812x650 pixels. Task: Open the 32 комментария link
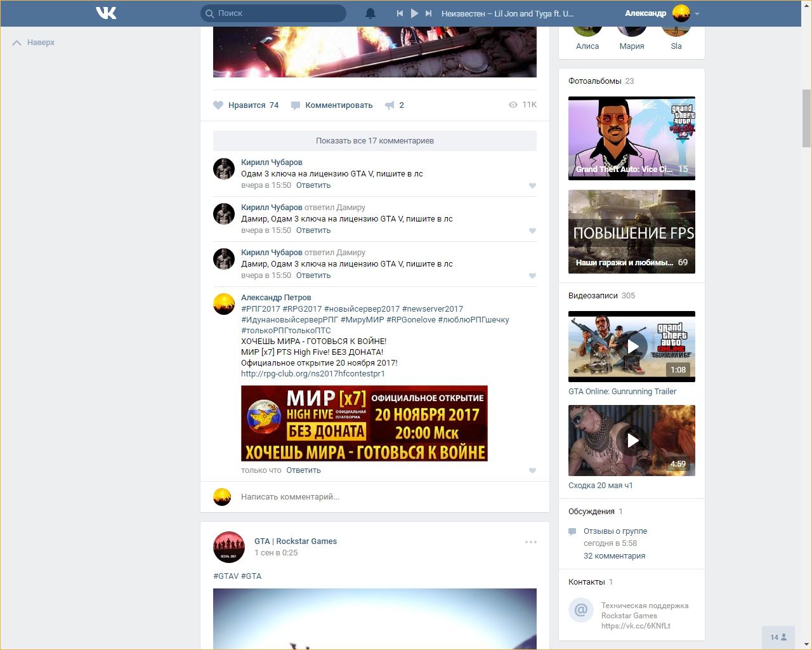614,556
